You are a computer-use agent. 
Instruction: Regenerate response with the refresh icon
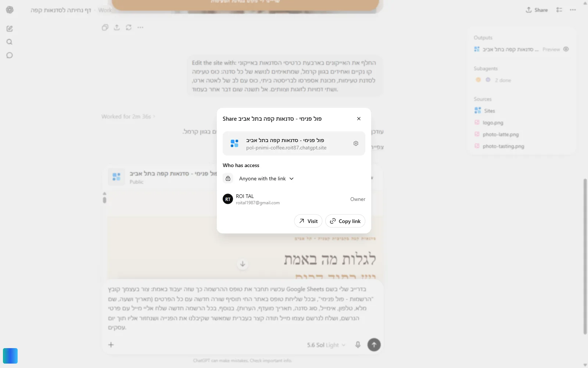[129, 27]
